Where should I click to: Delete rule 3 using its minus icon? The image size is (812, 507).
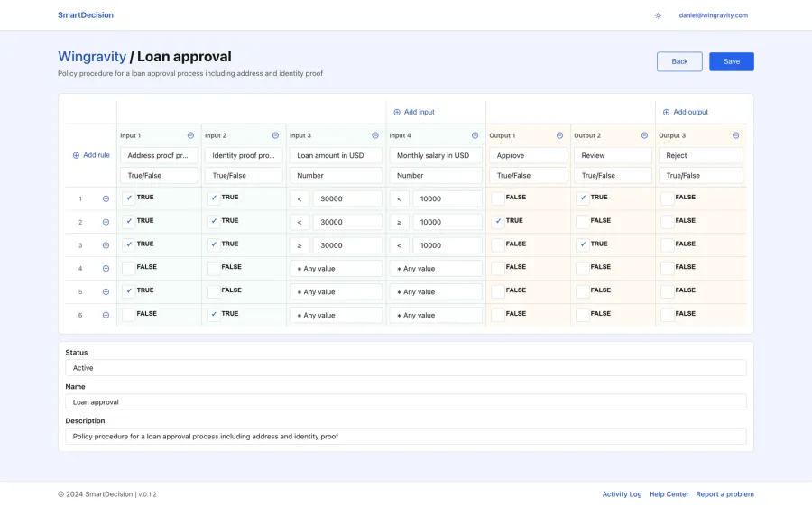(106, 245)
